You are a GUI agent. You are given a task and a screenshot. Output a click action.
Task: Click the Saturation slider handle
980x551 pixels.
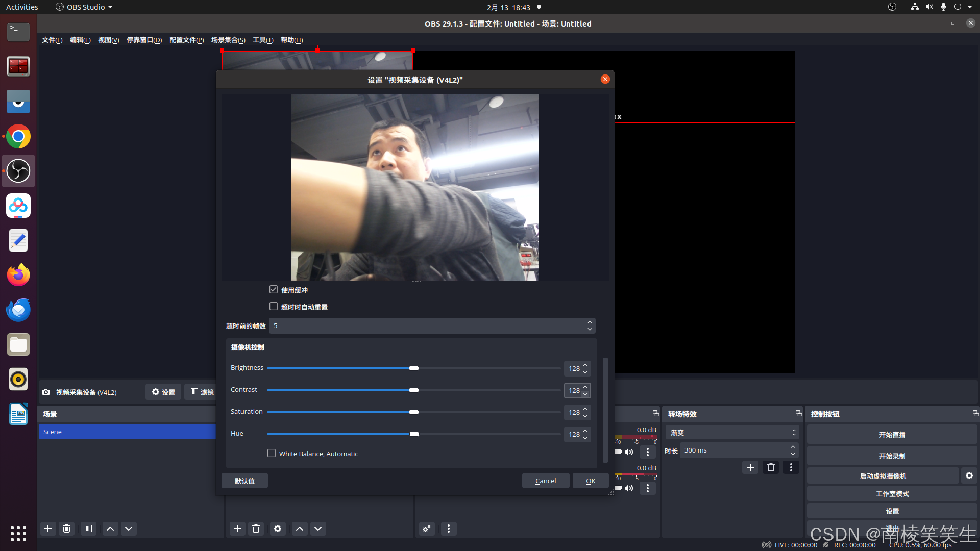coord(414,412)
